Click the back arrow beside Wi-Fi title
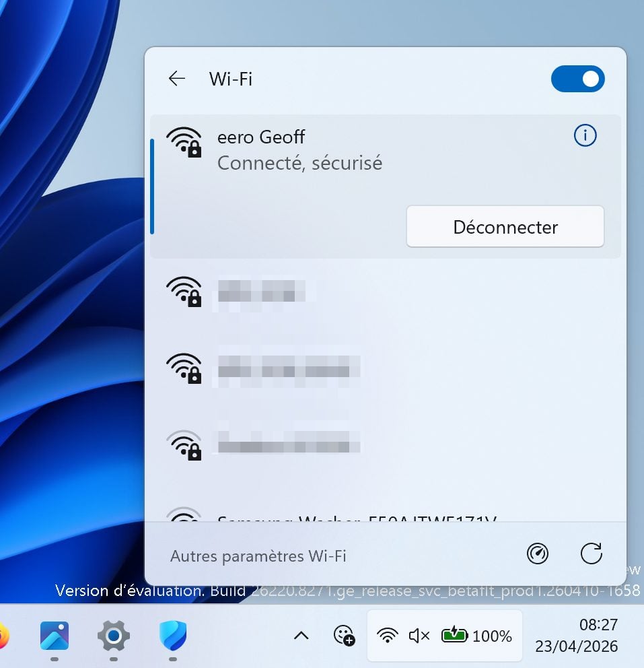 (x=177, y=79)
